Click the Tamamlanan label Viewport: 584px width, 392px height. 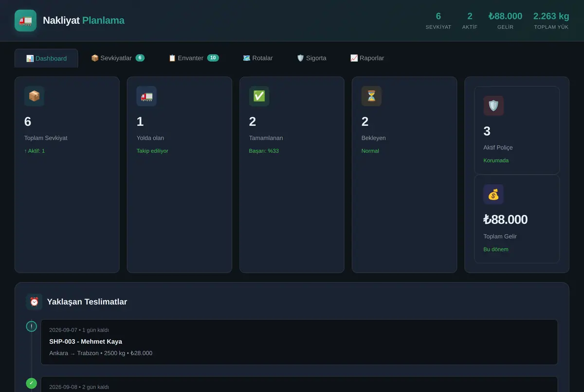coord(266,138)
